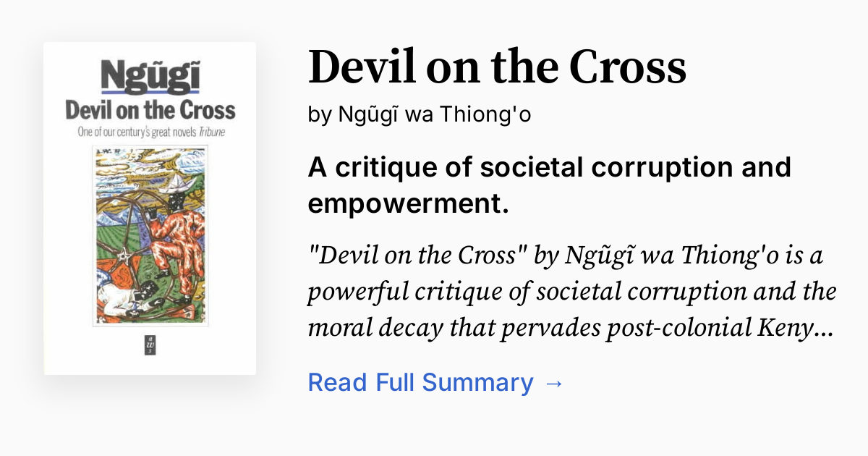The image size is (868, 456).
Task: Select author name Ngũgĩ wa Thiong'o byline
Action: tap(434, 115)
